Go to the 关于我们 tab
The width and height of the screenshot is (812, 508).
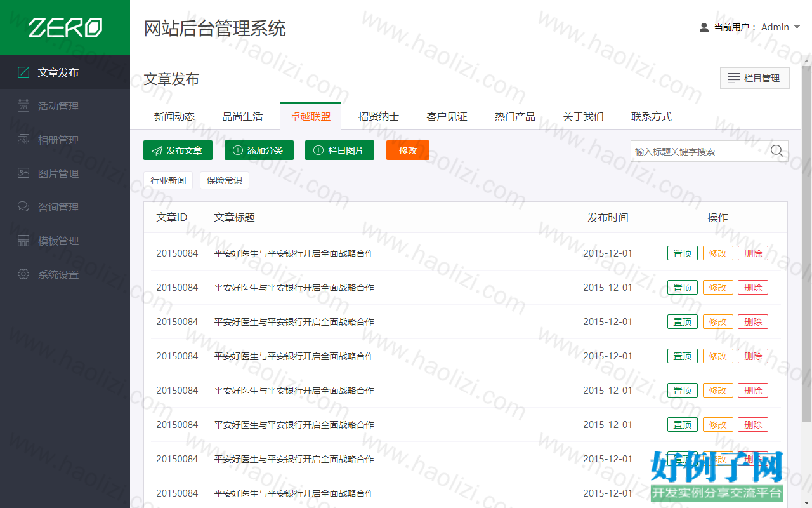click(x=583, y=116)
